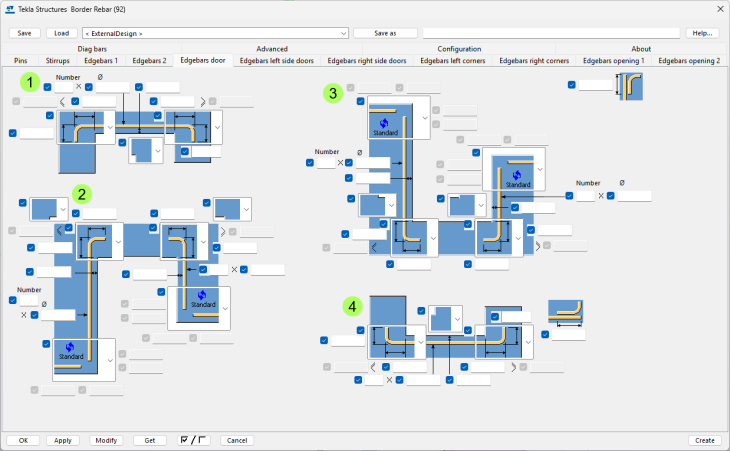
Task: Click area 1 left extension arrow
Action: (x=63, y=101)
